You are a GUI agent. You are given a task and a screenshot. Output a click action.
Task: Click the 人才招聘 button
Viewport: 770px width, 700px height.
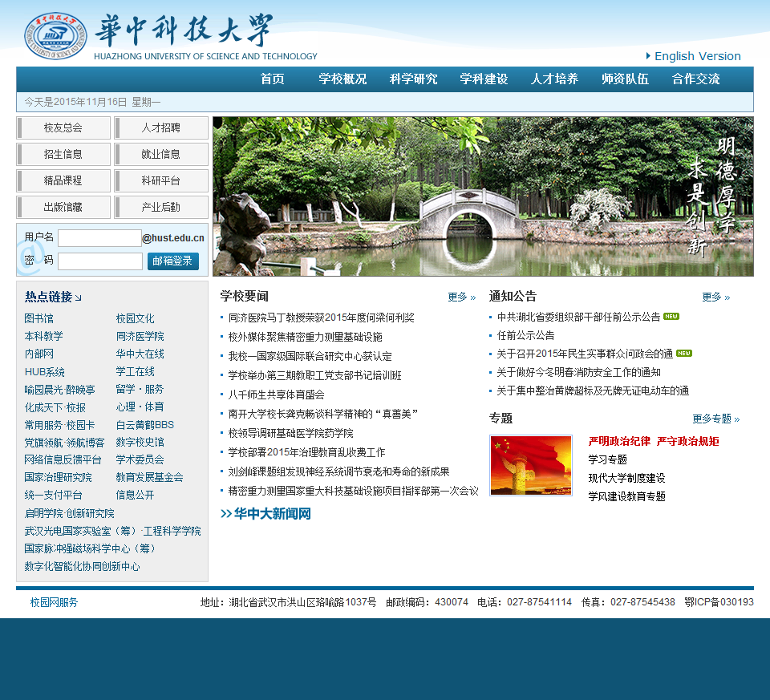coord(161,128)
